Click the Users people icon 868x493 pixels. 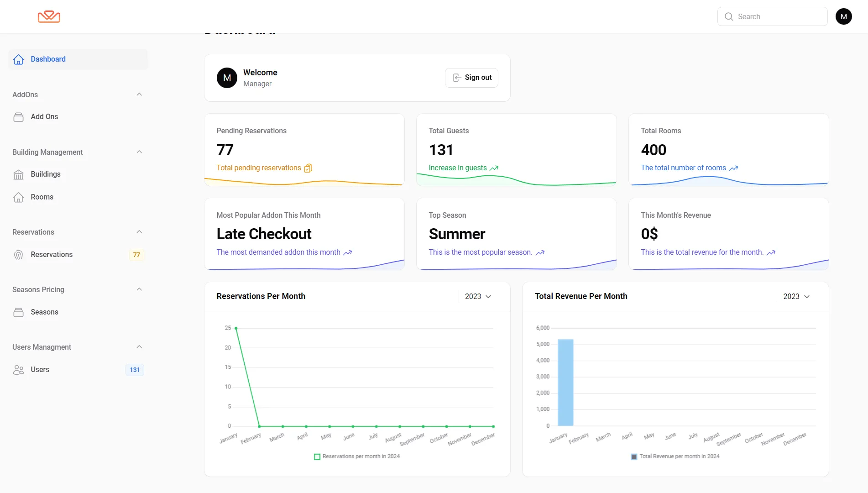coord(18,370)
